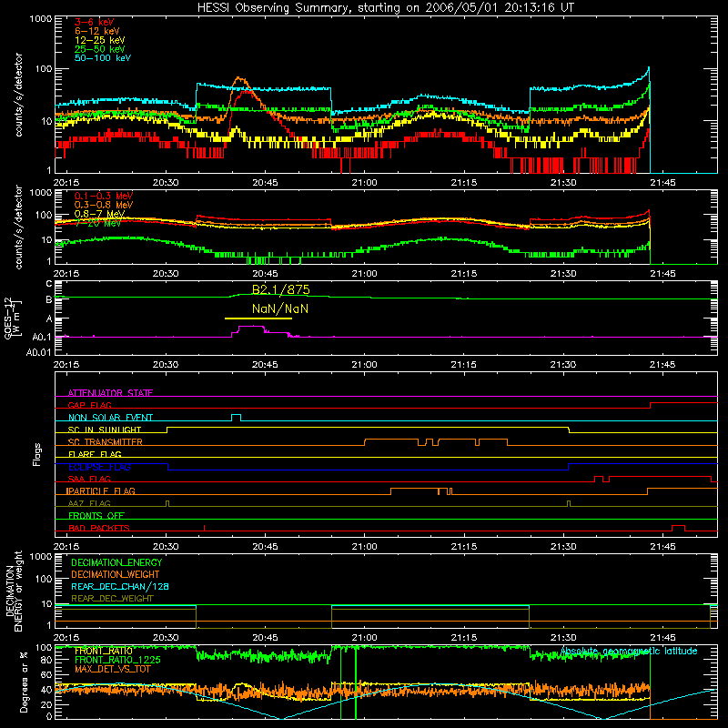
Task: Select the IPARTICLE_FLAG label
Action: (x=101, y=490)
